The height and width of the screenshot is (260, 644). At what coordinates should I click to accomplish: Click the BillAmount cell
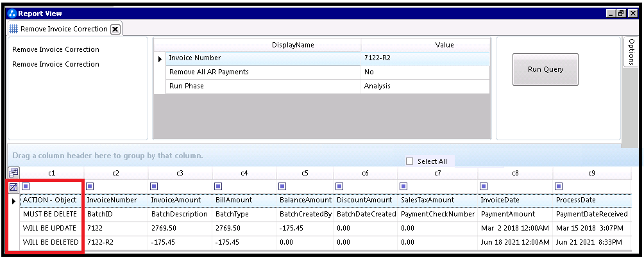(x=244, y=200)
